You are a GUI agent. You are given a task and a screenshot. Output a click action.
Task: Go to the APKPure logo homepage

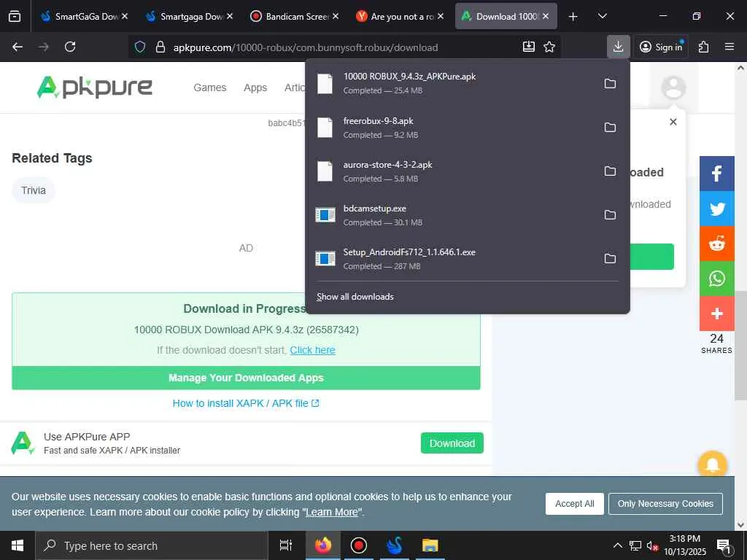coord(95,87)
